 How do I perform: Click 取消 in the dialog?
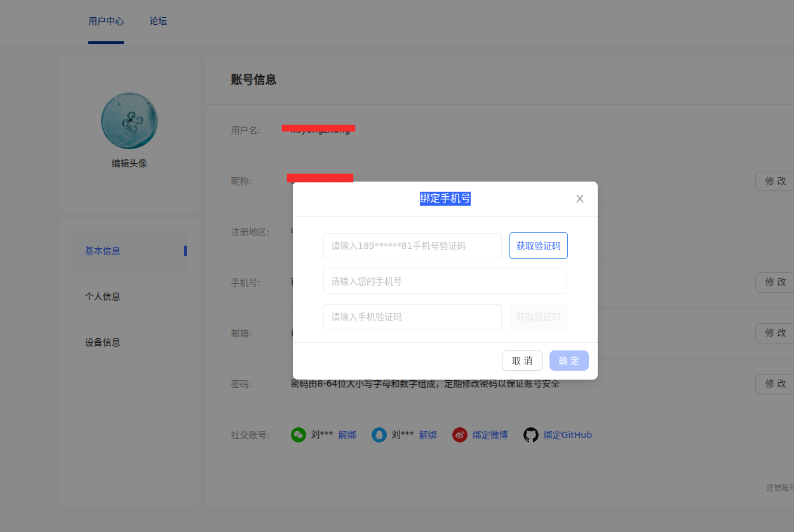(x=522, y=361)
